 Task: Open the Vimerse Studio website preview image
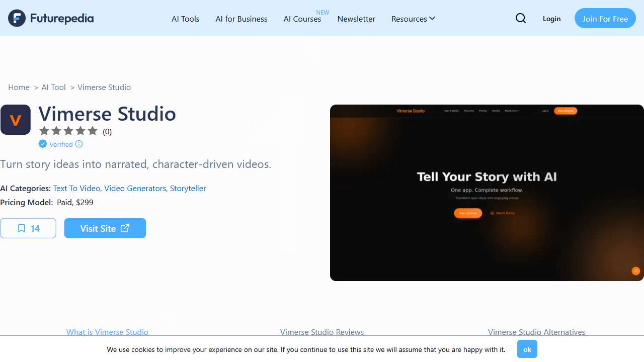[x=487, y=193]
